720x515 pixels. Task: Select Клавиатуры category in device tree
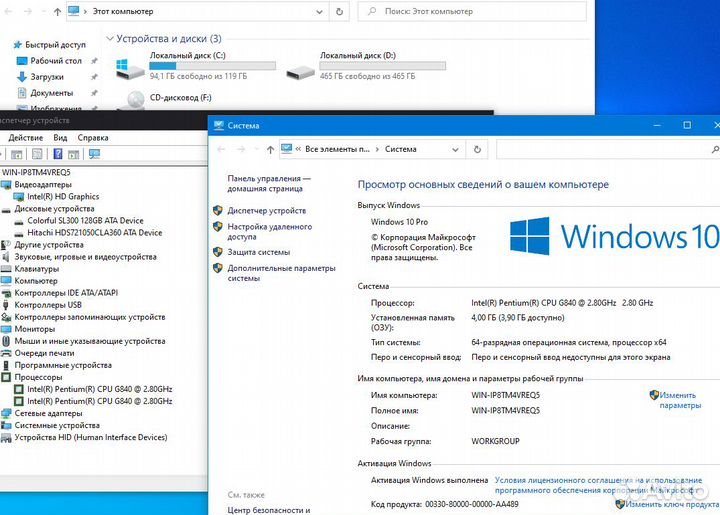click(x=37, y=269)
